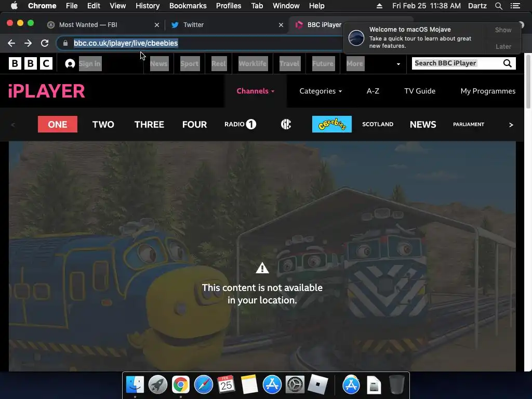
Task: Open the Chrome File menu
Action: click(x=72, y=6)
